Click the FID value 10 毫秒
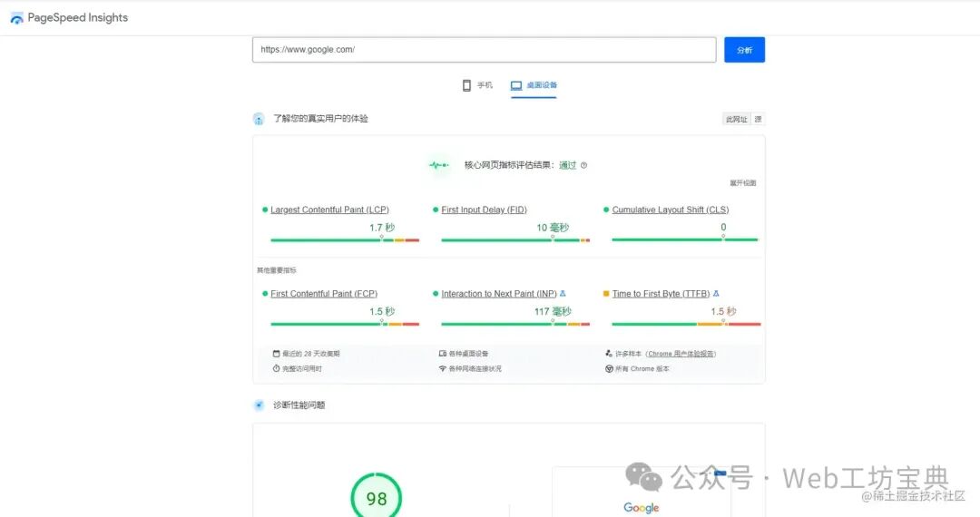Viewport: 980px width, 517px height. tap(553, 228)
